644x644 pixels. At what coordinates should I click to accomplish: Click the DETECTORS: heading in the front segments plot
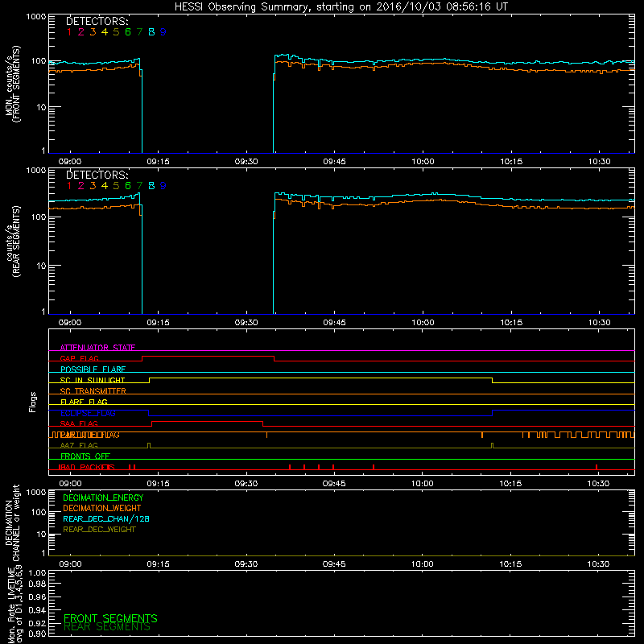[97, 22]
